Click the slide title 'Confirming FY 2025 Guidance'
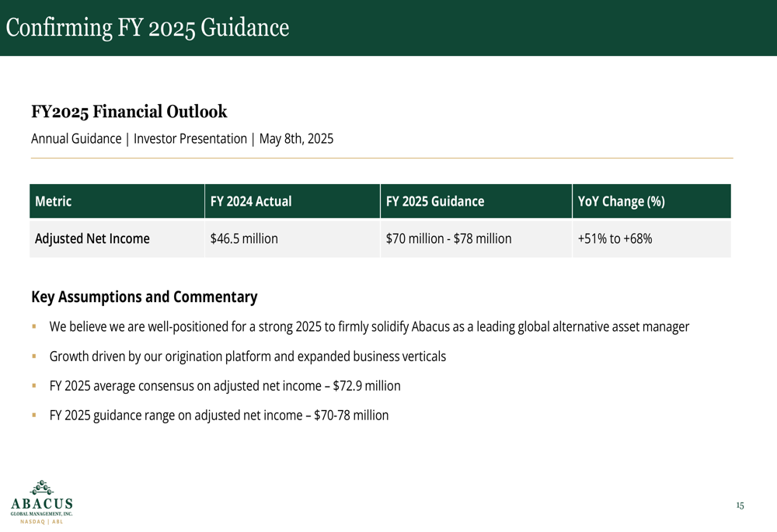This screenshot has width=777, height=532. pos(147,28)
